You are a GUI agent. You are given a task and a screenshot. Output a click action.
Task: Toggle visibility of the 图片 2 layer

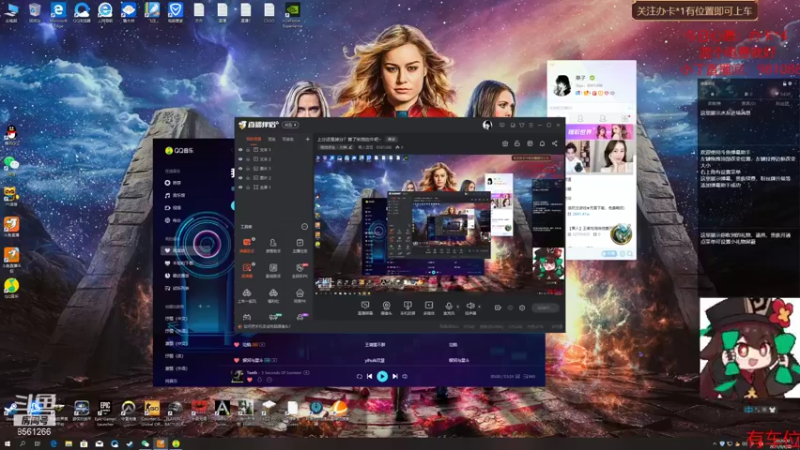point(241,178)
